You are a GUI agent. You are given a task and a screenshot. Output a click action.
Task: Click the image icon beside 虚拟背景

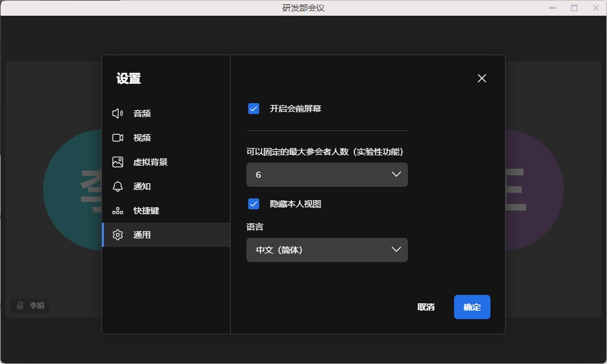point(118,162)
